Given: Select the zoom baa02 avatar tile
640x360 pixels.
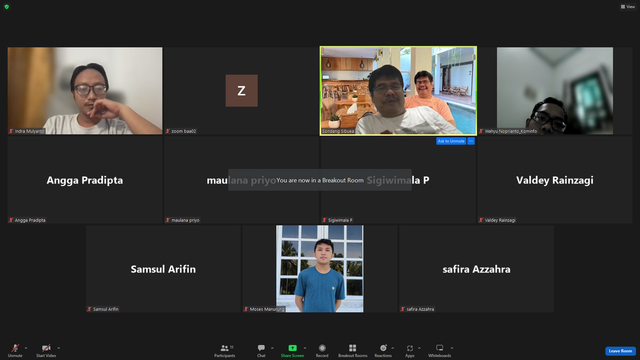Looking at the screenshot, I should 241,91.
